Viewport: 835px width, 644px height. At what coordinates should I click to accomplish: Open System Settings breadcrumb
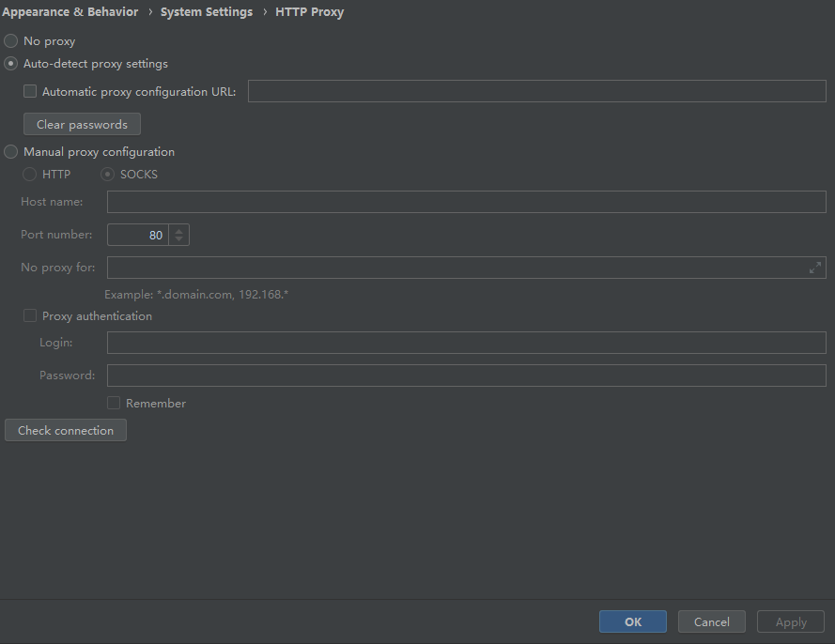point(207,11)
